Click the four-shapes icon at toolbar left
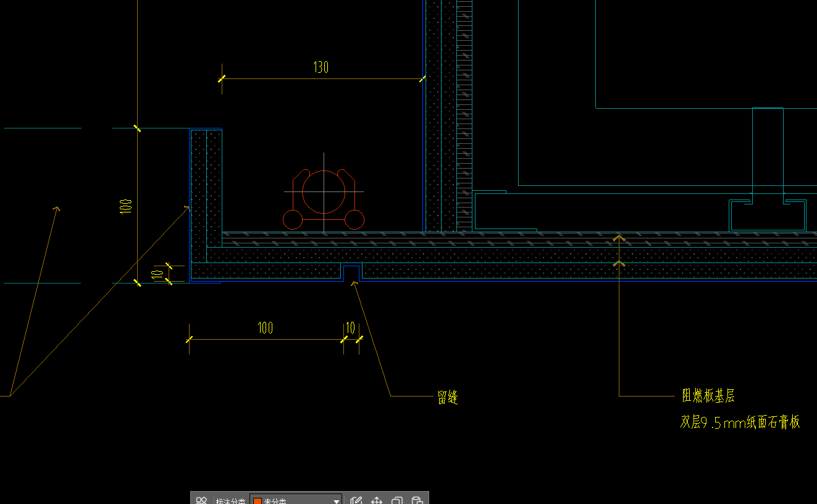 (201, 500)
